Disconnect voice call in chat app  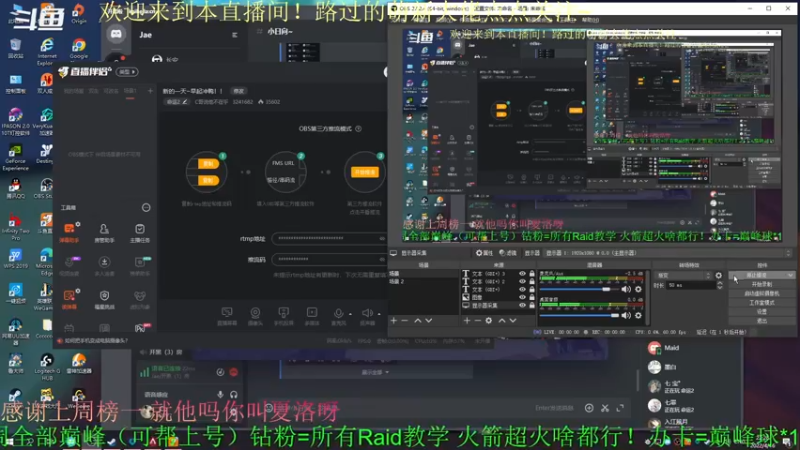[234, 372]
